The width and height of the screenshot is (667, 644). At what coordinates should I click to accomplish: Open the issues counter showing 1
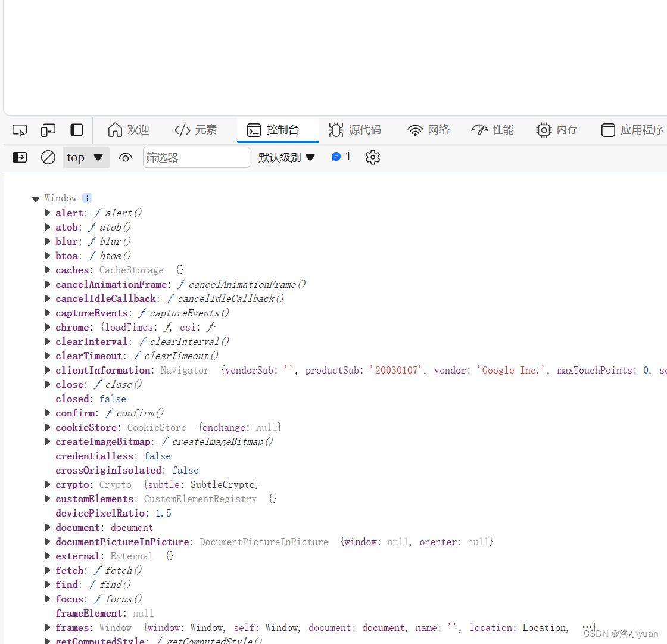pyautogui.click(x=341, y=157)
